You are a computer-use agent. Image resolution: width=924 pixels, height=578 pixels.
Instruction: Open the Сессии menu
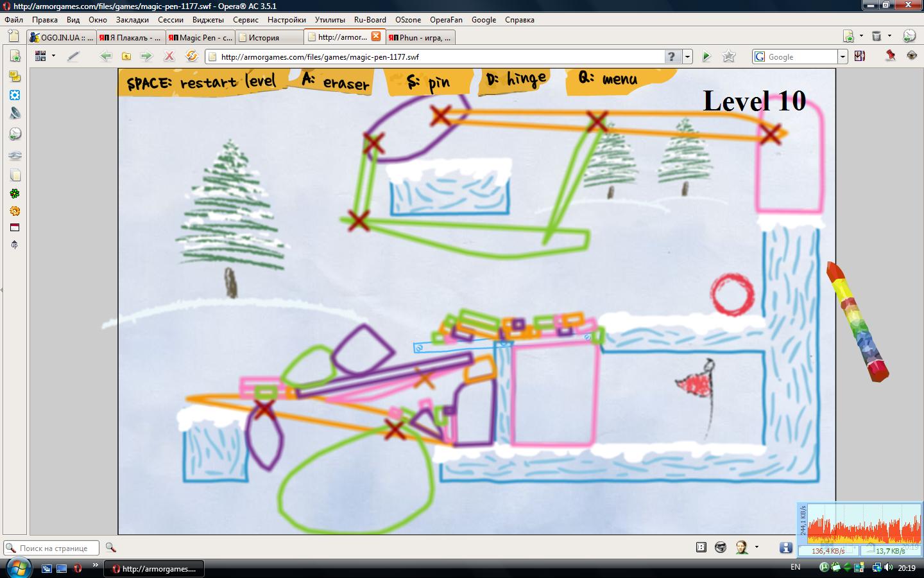coord(171,20)
